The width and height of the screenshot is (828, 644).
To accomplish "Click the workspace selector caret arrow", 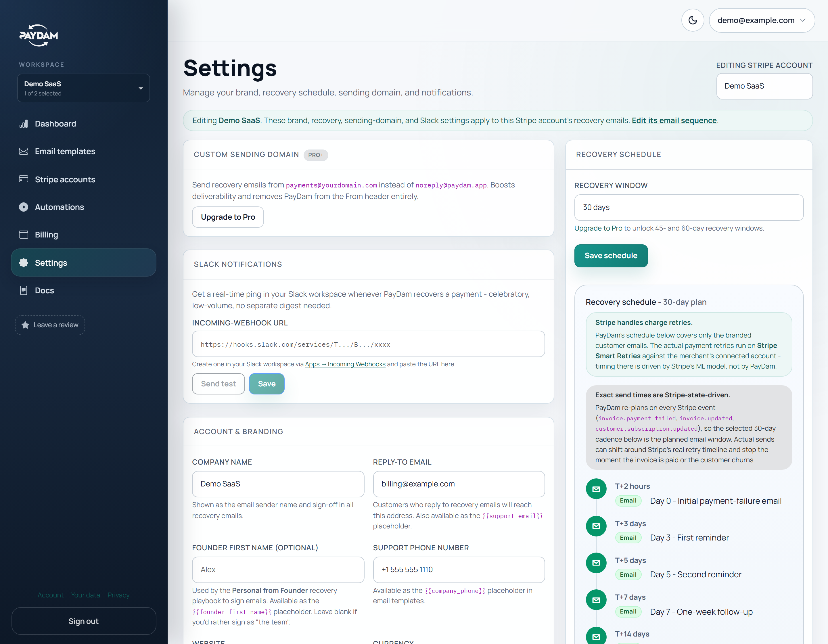I will point(141,88).
